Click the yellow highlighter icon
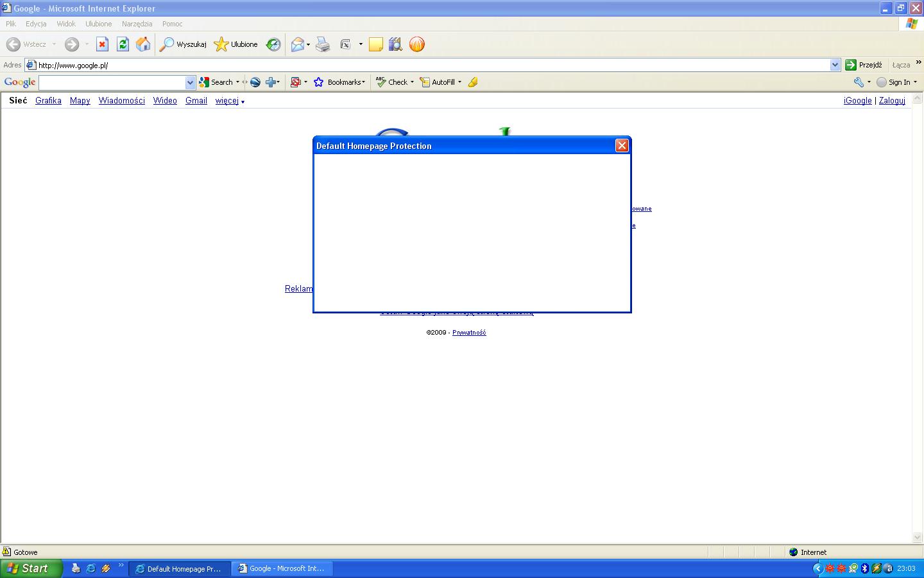Viewport: 924px width, 578px height. (x=473, y=82)
